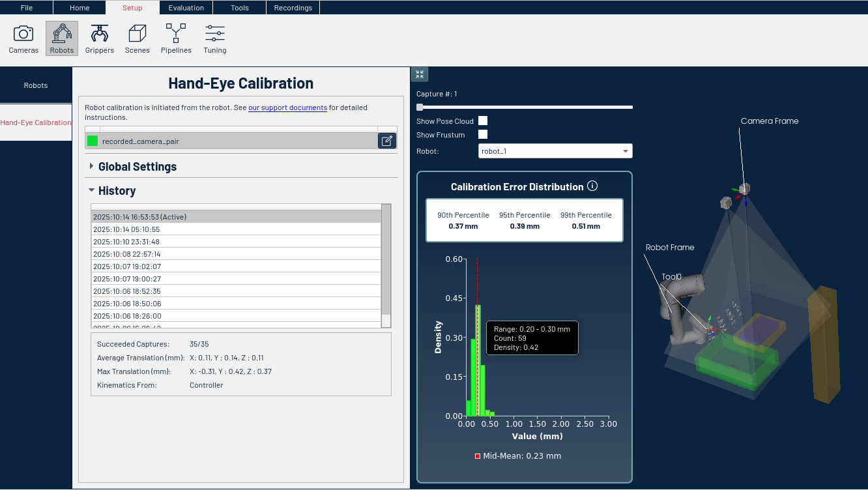Select the Robots sidebar item

[36, 85]
